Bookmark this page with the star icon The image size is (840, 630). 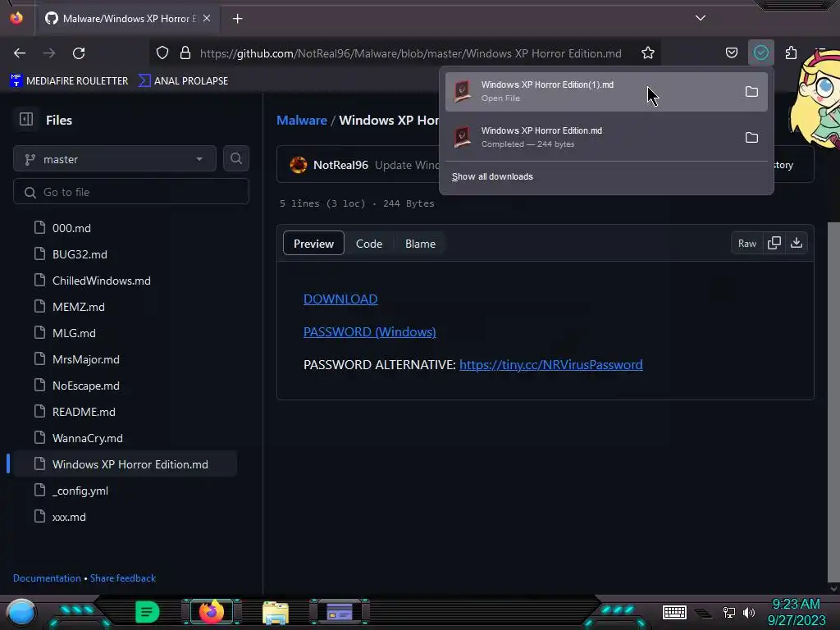coord(648,53)
